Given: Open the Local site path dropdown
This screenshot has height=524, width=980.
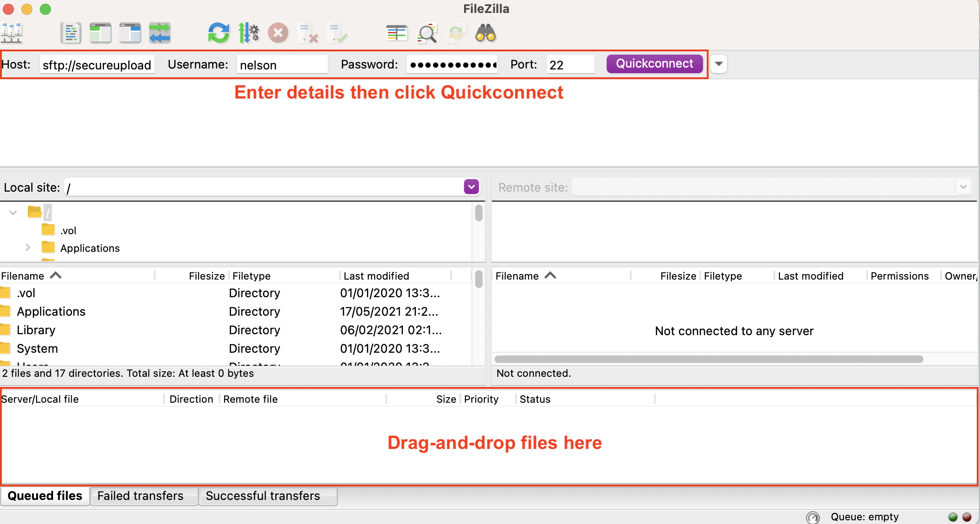Looking at the screenshot, I should (x=471, y=187).
